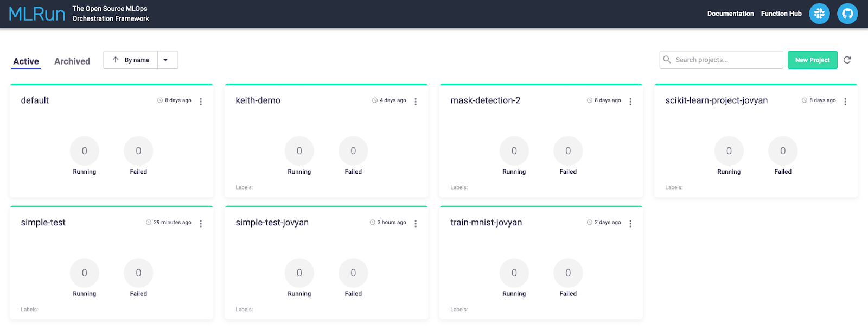This screenshot has width=868, height=334.
Task: Expand the sort-by dropdown arrow
Action: click(166, 60)
